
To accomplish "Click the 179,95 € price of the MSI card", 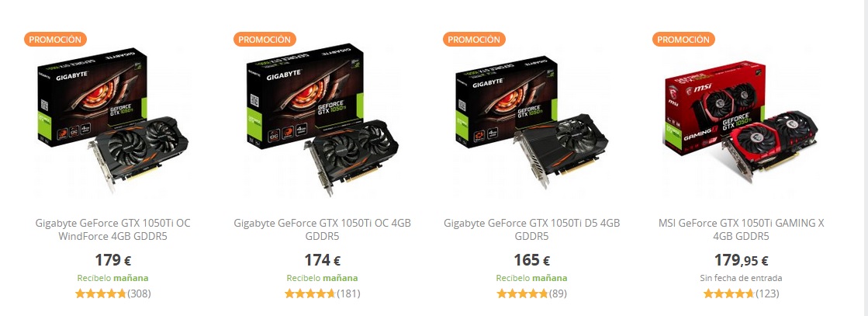I will point(742,260).
